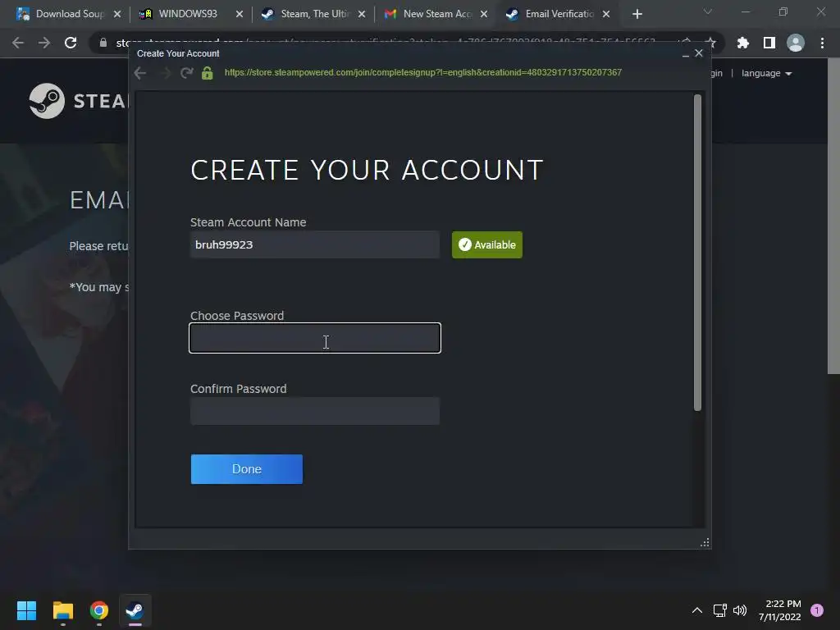
Task: Close the New Steam Account Gmail tab
Action: [484, 14]
